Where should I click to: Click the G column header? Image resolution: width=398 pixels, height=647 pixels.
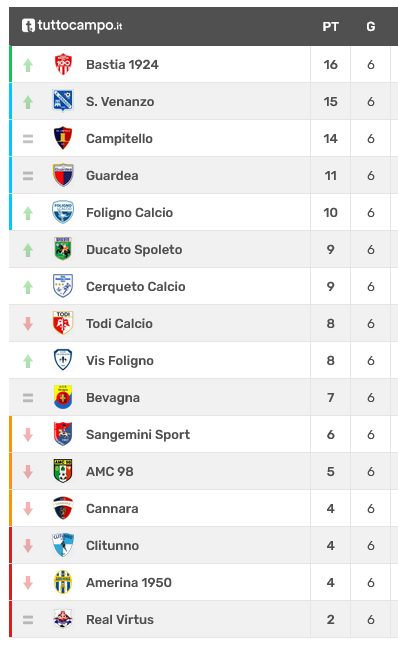click(x=371, y=27)
